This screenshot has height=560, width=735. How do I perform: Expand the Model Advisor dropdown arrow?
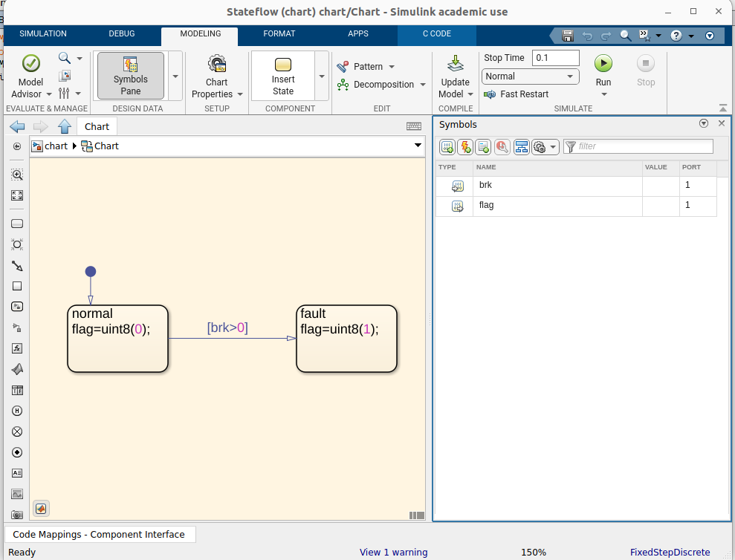[49, 94]
